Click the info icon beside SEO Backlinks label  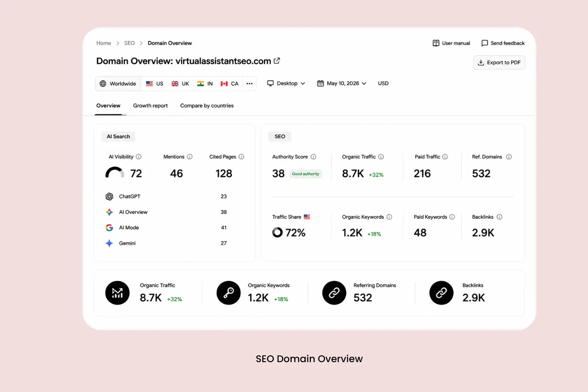tap(500, 217)
